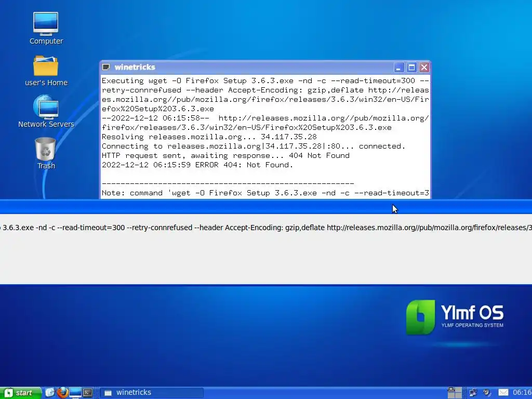
Task: Select the winetricks taskbar window entry
Action: [x=152, y=393]
